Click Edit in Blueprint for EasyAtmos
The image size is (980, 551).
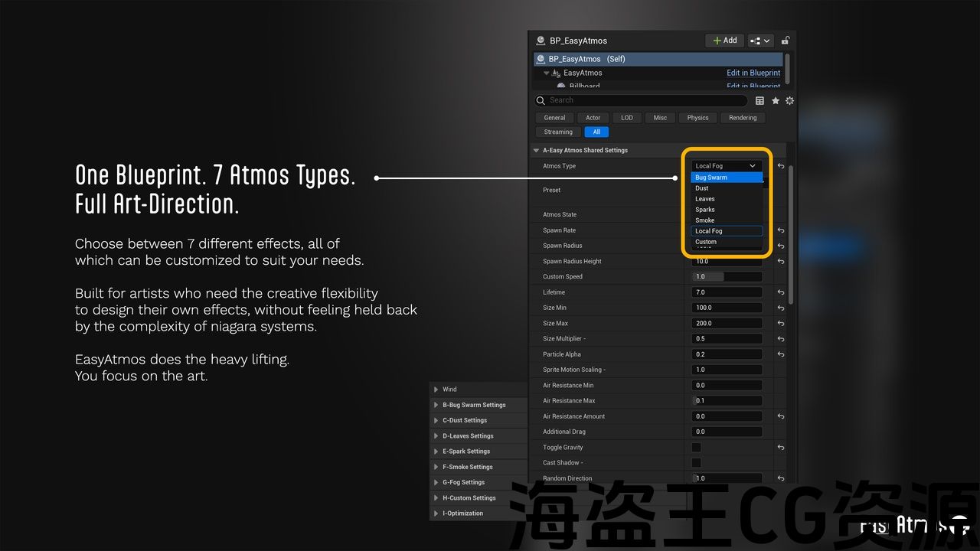coord(753,73)
